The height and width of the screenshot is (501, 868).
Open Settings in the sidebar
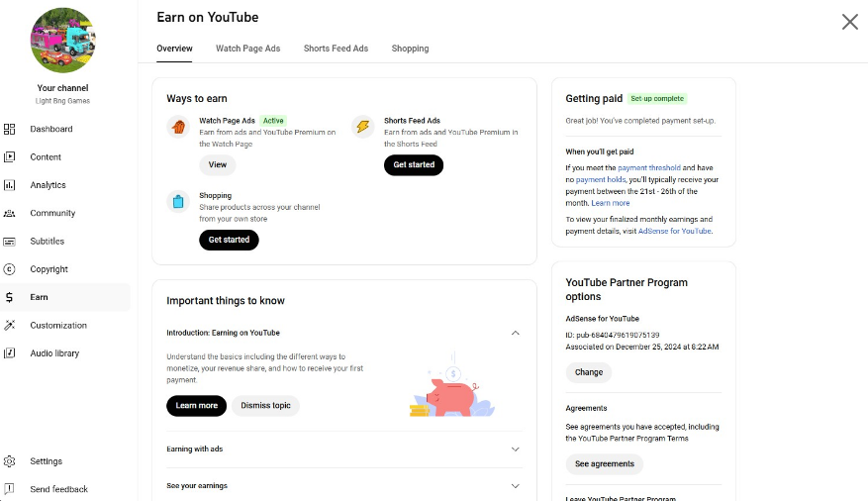tap(65, 461)
